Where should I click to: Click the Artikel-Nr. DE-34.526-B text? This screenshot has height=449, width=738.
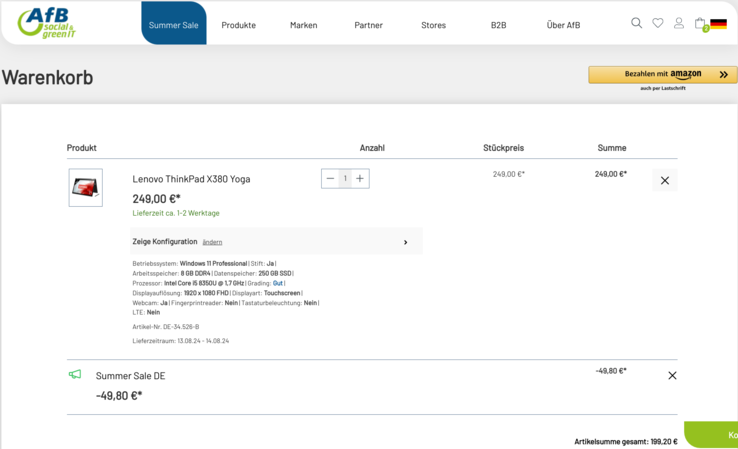pos(166,326)
